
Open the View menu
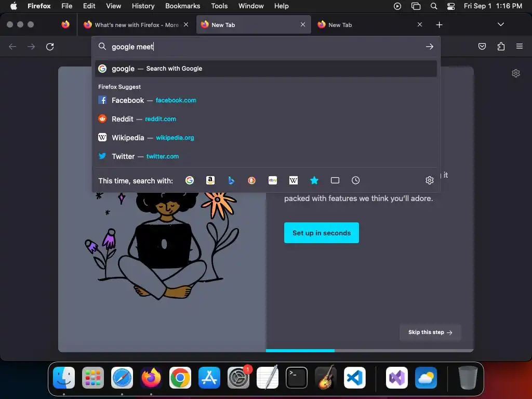click(113, 6)
